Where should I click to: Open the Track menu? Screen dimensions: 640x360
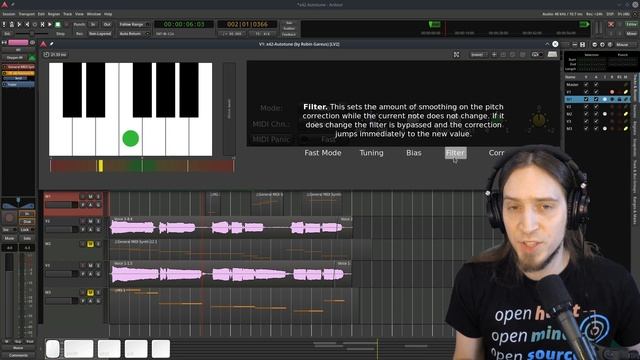(68, 14)
